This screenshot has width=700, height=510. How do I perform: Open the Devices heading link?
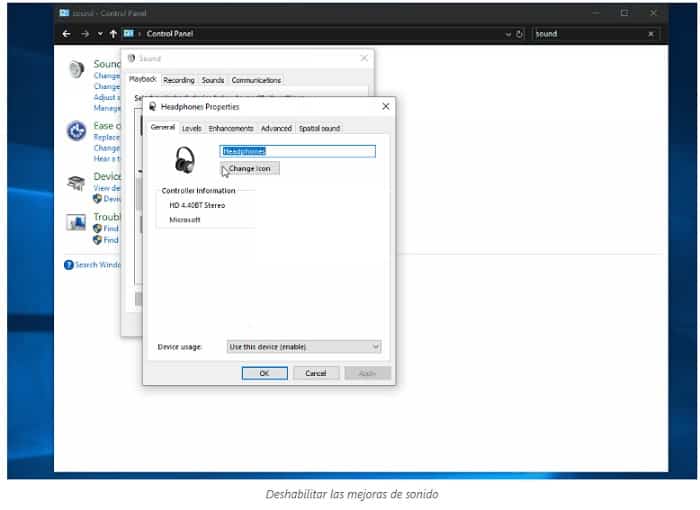click(107, 176)
